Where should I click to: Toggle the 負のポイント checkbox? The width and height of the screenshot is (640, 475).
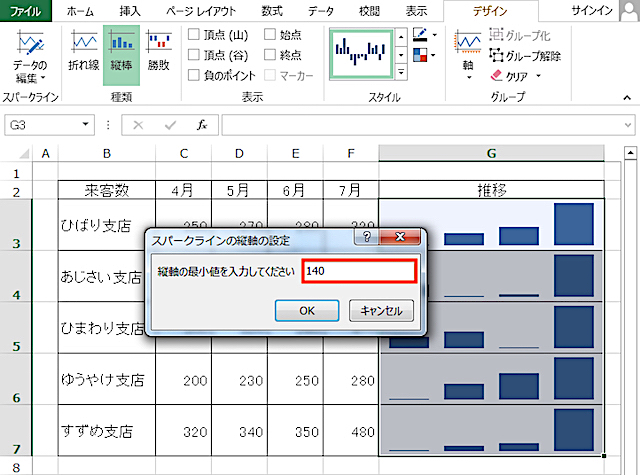pyautogui.click(x=194, y=74)
